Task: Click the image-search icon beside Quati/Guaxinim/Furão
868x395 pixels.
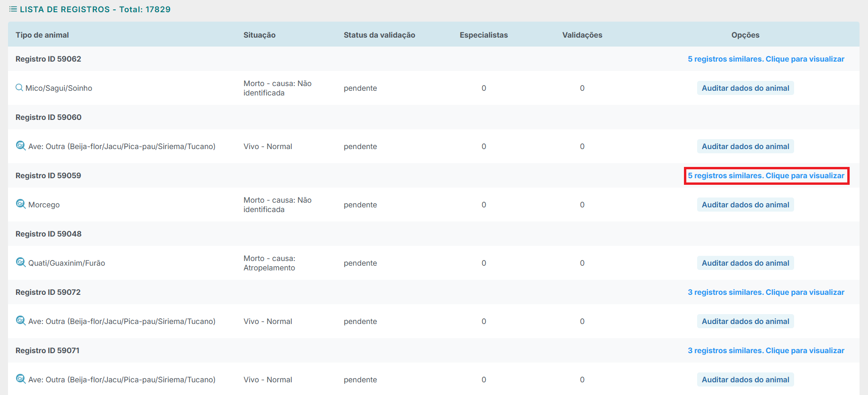Action: (21, 262)
